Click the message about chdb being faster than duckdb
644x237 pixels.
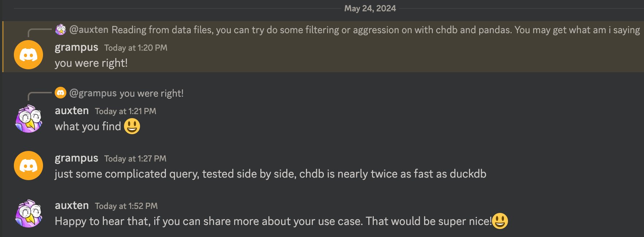pyautogui.click(x=270, y=174)
